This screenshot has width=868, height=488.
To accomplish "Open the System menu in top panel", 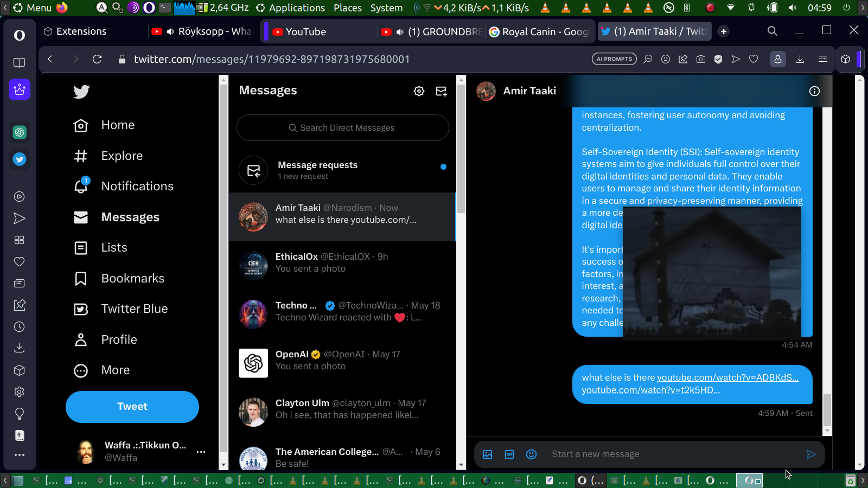I will point(386,8).
